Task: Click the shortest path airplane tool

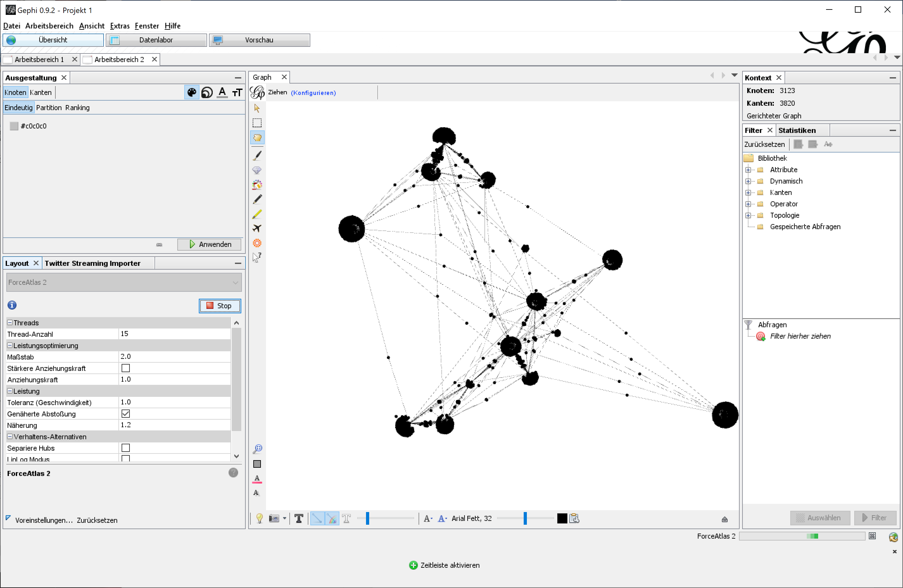Action: click(x=257, y=228)
